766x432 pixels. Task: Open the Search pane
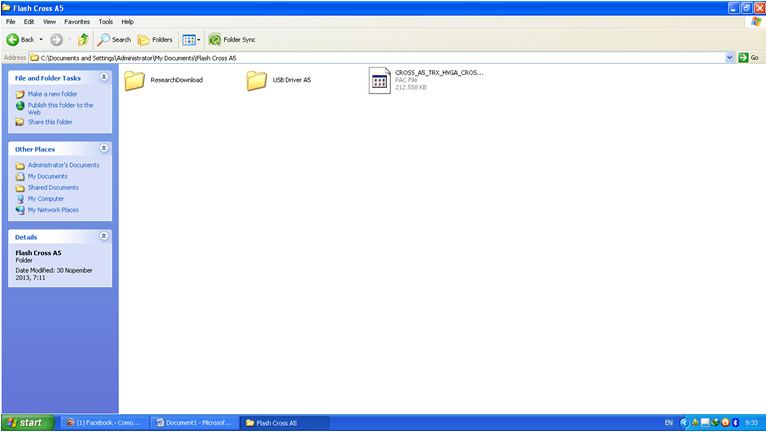coord(114,40)
